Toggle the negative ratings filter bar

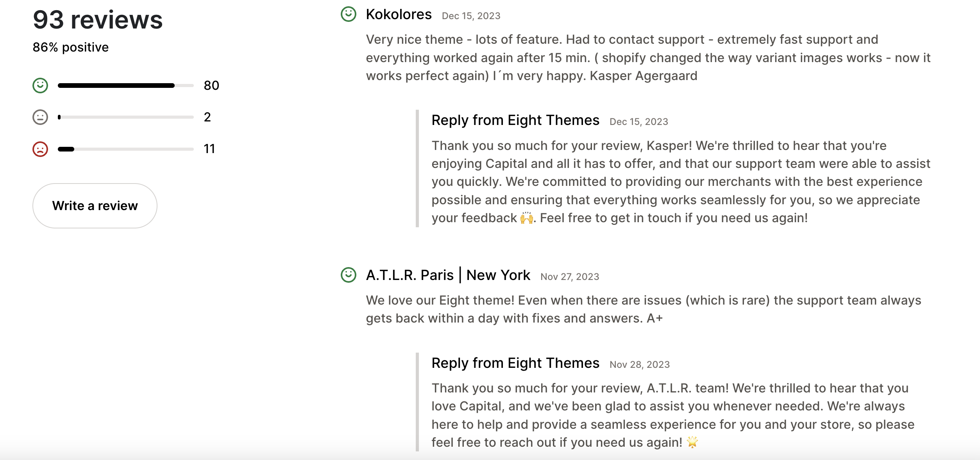(124, 149)
